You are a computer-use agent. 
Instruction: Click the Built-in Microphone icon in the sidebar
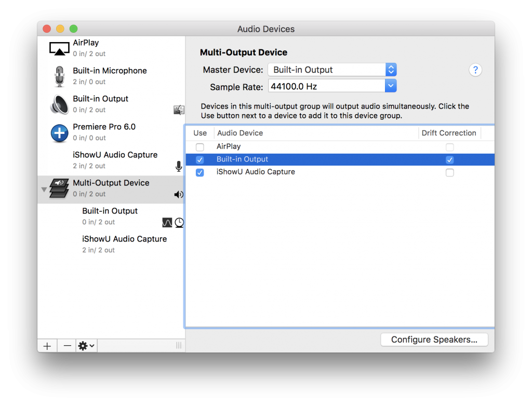59,76
